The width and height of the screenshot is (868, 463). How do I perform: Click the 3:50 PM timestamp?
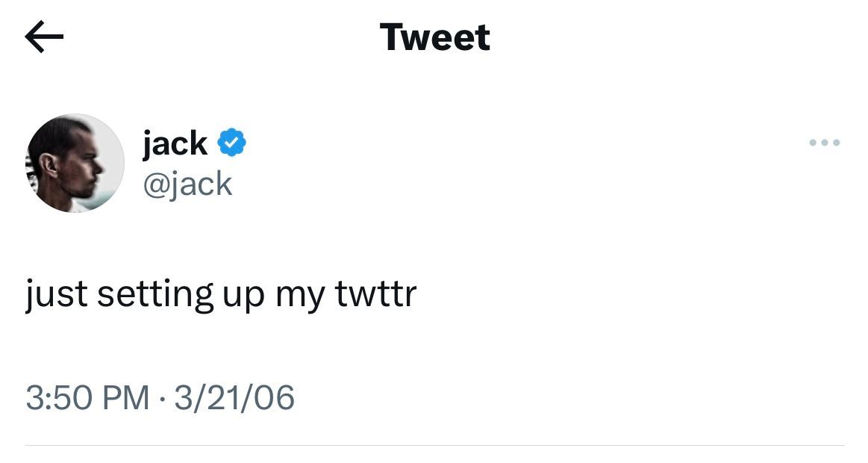(87, 397)
